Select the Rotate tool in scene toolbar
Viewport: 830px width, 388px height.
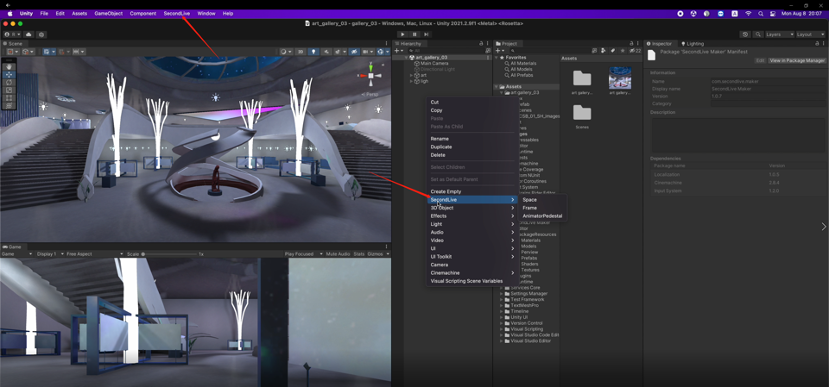8,83
